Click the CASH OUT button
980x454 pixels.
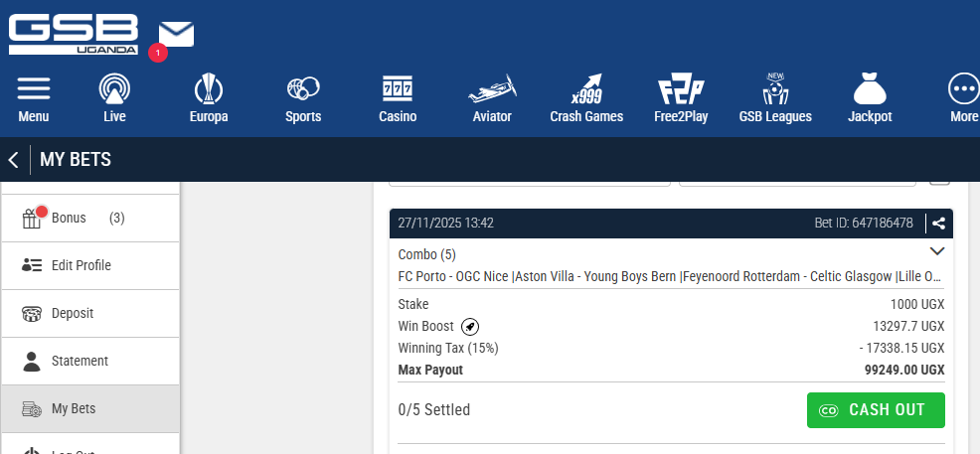[x=876, y=410]
